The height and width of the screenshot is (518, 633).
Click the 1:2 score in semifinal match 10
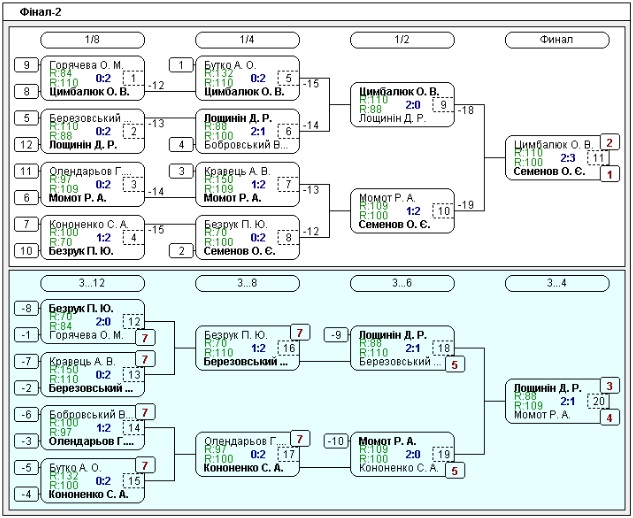tap(413, 211)
